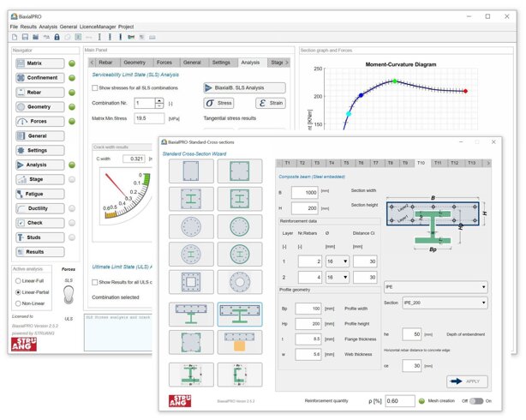
Task: Select circular section with embedded I-profile
Action: [191, 255]
